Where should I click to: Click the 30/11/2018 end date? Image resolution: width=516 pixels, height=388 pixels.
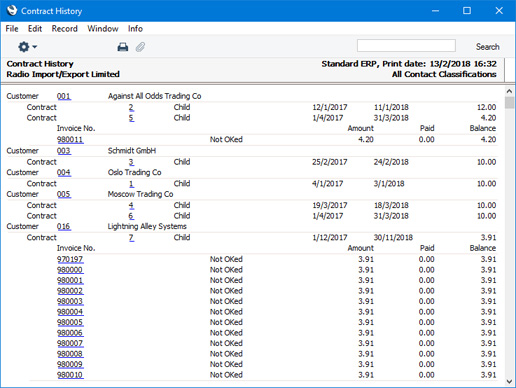click(x=393, y=238)
